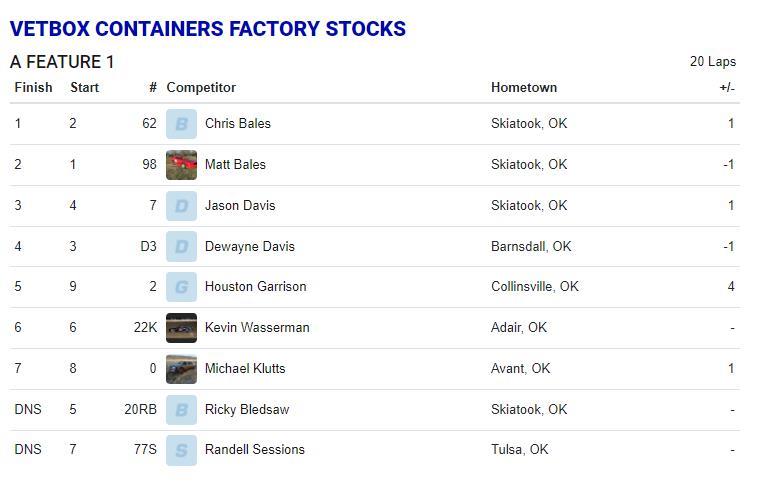Viewport: 759px width, 484px height.
Task: Click the +/- column header
Action: pyautogui.click(x=727, y=88)
